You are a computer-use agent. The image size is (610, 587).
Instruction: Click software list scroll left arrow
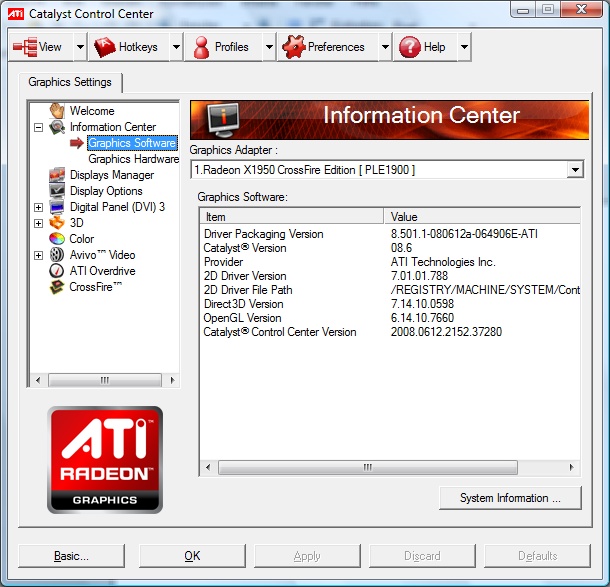[x=208, y=467]
